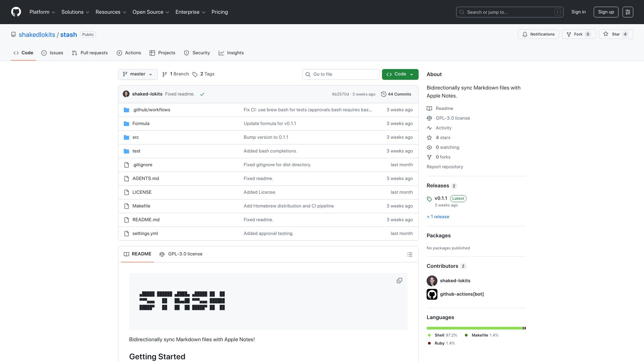Click the Notifications bell button
Viewport: 644px width, 362px height.
coord(538,34)
